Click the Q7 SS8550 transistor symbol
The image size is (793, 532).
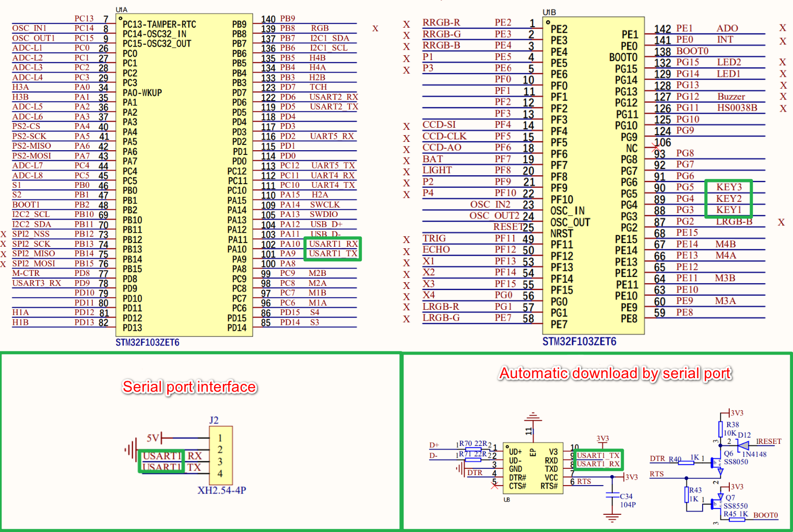point(717,504)
